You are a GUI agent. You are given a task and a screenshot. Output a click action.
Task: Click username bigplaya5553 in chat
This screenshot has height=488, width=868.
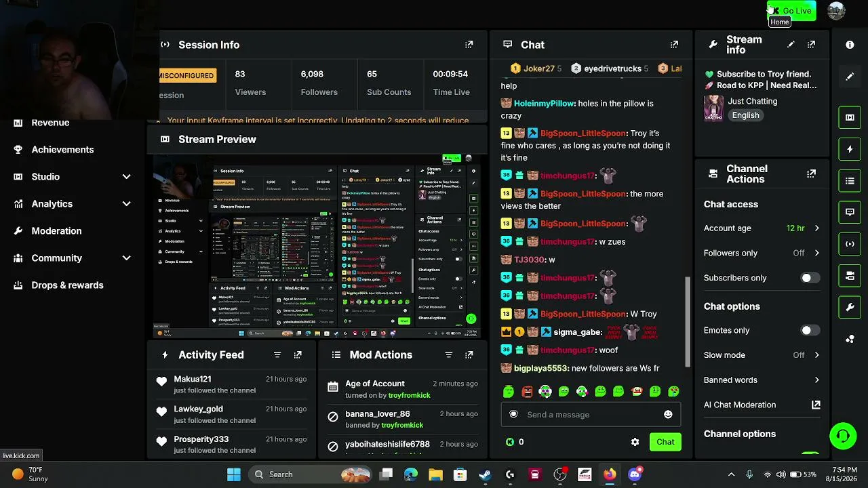pyautogui.click(x=541, y=368)
